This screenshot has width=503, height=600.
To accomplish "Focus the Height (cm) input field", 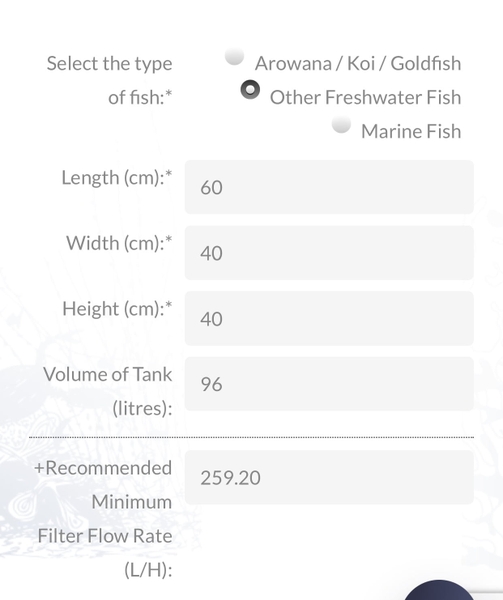I will [x=329, y=318].
